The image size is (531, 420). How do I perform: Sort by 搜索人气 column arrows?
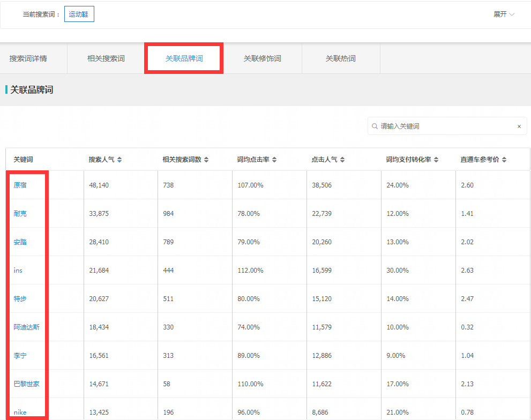(119, 160)
